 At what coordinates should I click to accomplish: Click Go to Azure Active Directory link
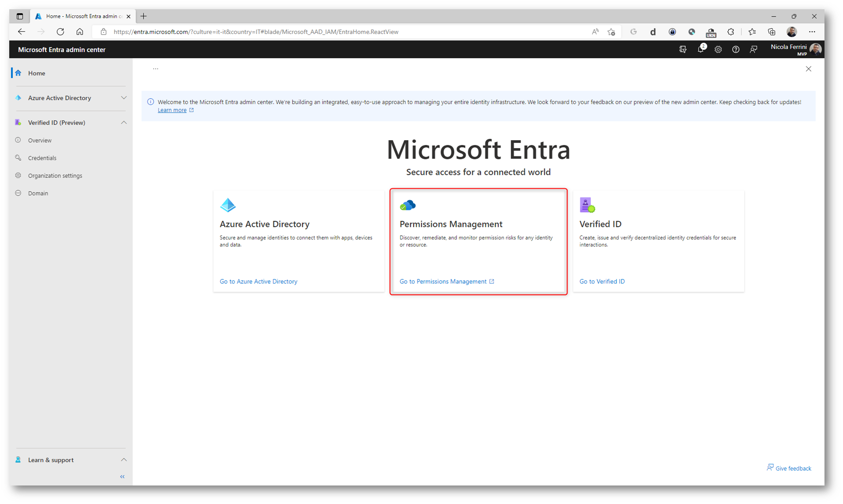258,281
